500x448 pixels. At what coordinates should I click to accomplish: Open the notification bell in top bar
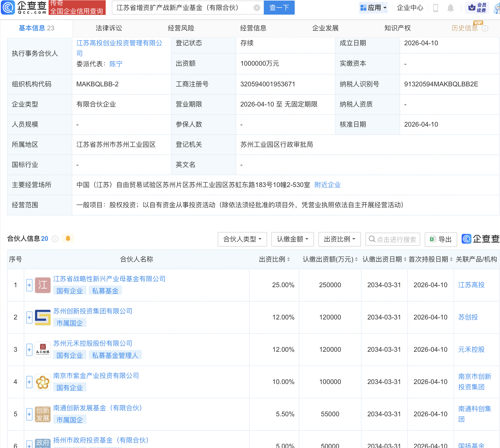pos(450,8)
